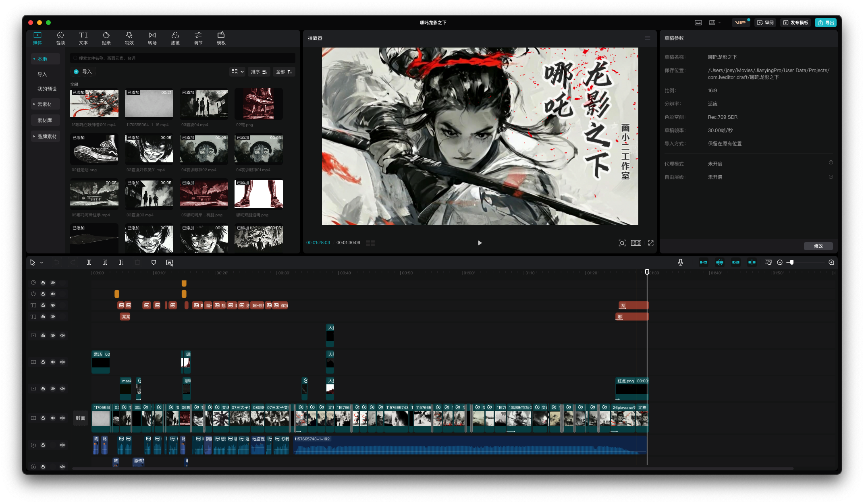Enter fullscreen preview mode
Image resolution: width=864 pixels, height=504 pixels.
[x=651, y=243]
